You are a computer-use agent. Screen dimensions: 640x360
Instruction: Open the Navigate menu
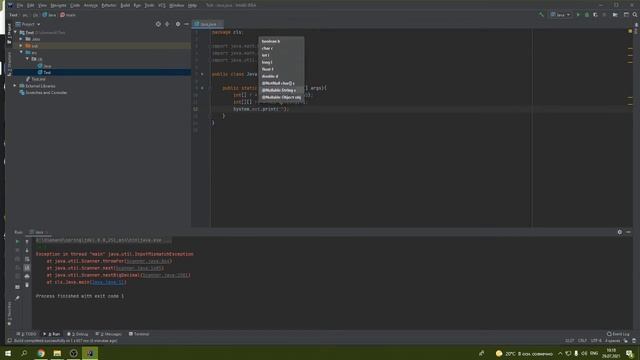(58, 5)
